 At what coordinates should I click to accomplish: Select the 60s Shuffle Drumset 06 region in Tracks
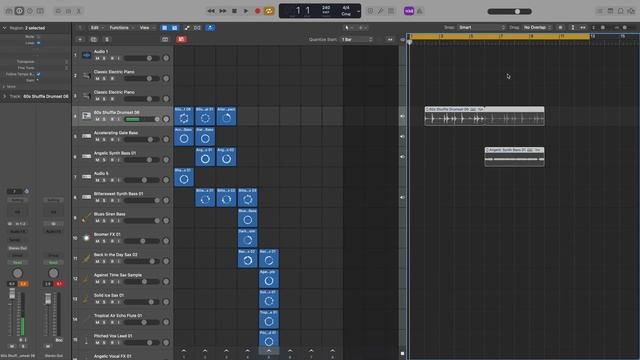click(x=484, y=116)
